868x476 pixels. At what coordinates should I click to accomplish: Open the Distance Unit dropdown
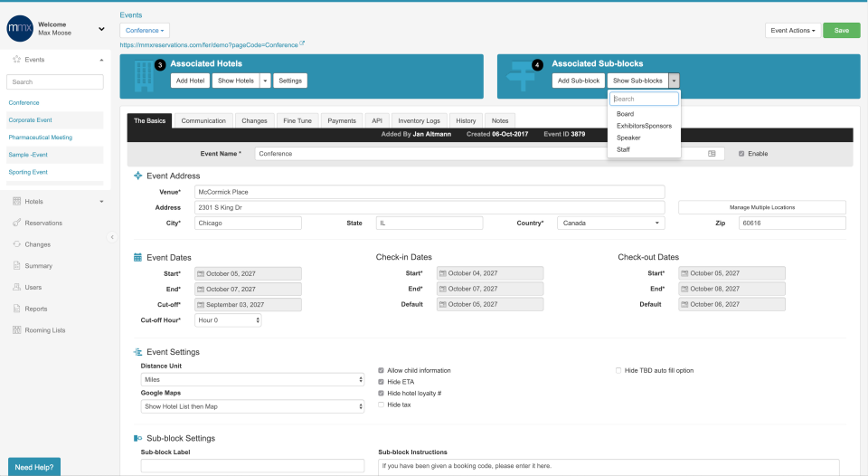(252, 379)
